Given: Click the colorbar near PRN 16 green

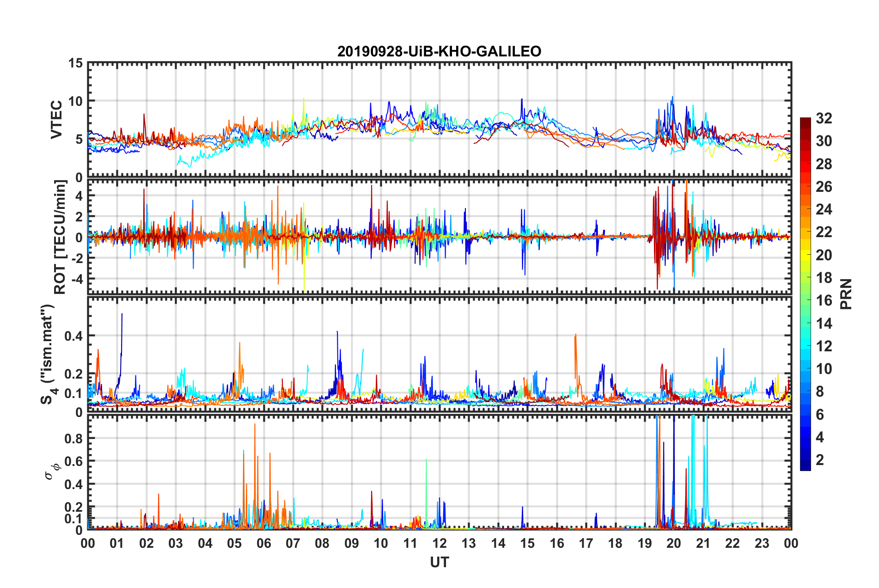Looking at the screenshot, I should point(805,300).
